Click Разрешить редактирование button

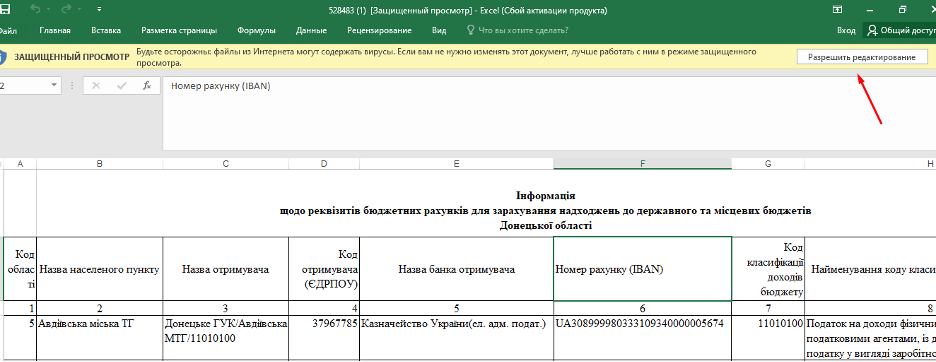[861, 57]
